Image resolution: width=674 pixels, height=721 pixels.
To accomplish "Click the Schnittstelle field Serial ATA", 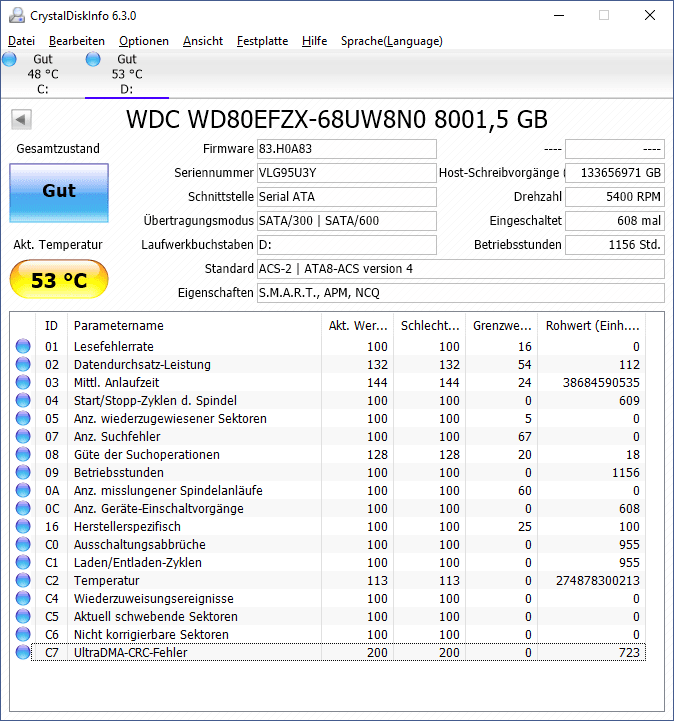I will click(347, 196).
